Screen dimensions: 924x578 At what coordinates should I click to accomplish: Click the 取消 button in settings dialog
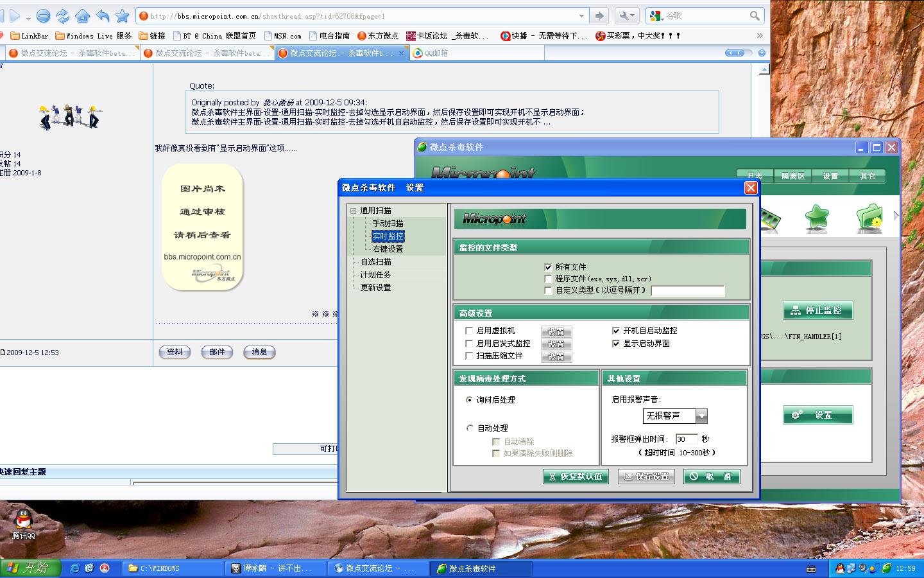click(712, 477)
